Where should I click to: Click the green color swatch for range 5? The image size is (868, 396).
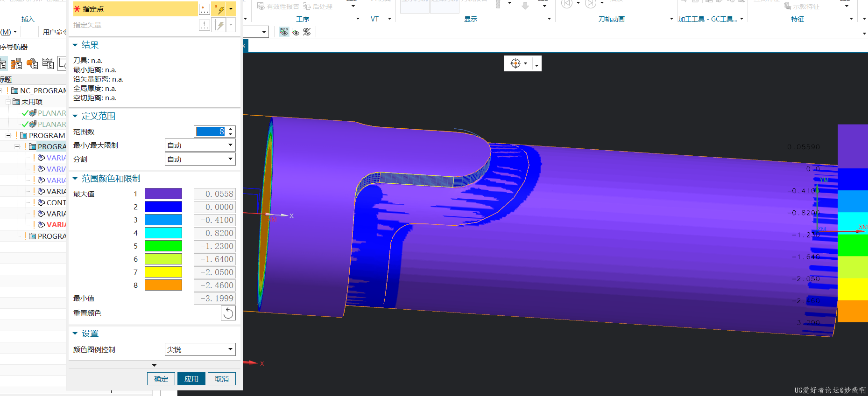coord(163,246)
